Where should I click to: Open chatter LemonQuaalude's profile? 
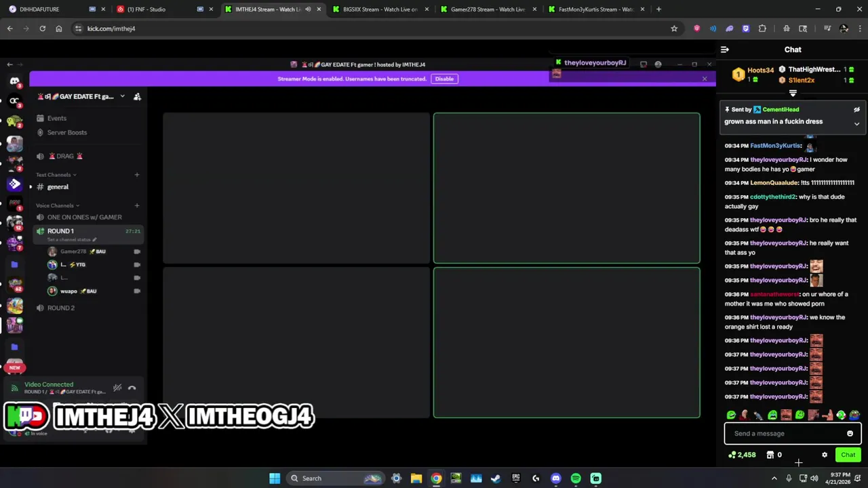(x=774, y=183)
